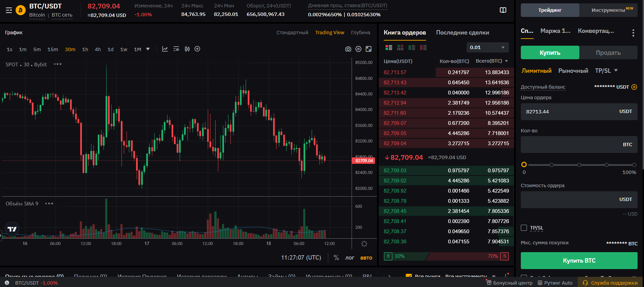Toggle percent scale on chart
The width and height of the screenshot is (644, 287).
[336, 258]
